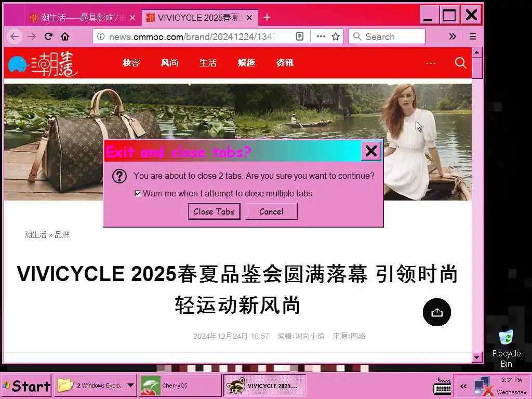Image resolution: width=532 pixels, height=399 pixels.
Task: Select the VIVICYCLE 2025 taskbar button
Action: coord(265,385)
